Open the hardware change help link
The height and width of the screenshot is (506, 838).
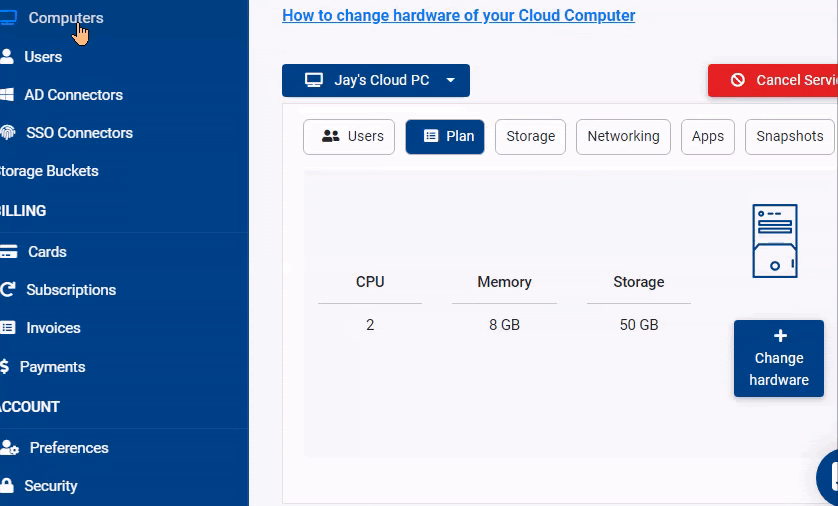coord(459,15)
